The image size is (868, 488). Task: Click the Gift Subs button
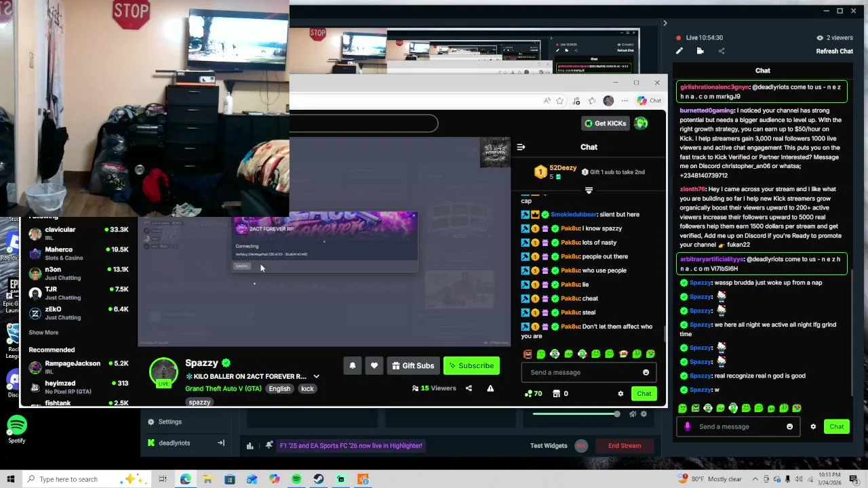click(413, 366)
